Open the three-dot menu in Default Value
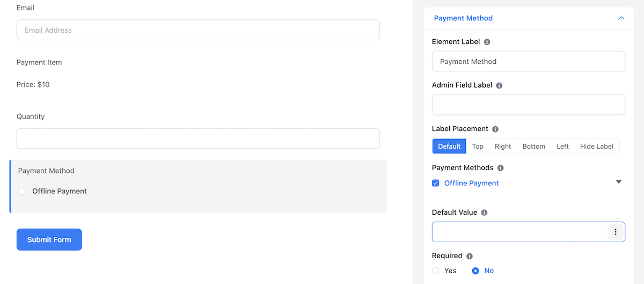Viewport: 644px width, 284px height. tap(615, 232)
